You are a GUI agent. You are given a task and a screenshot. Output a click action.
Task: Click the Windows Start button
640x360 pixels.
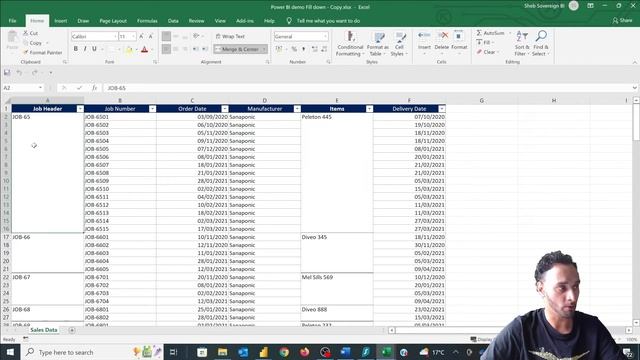tap(10, 352)
